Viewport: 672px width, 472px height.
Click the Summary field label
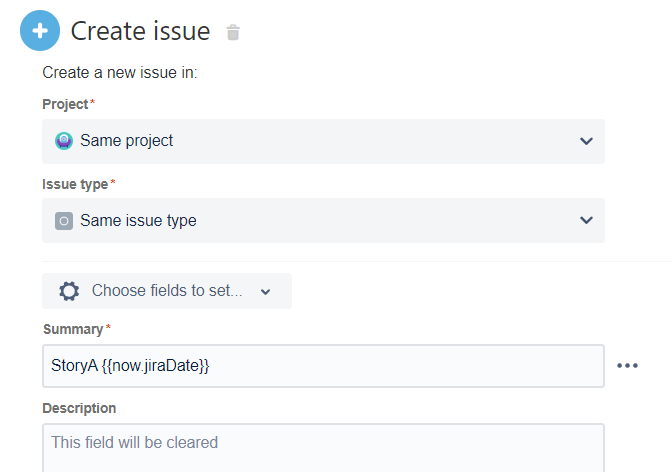click(x=73, y=329)
